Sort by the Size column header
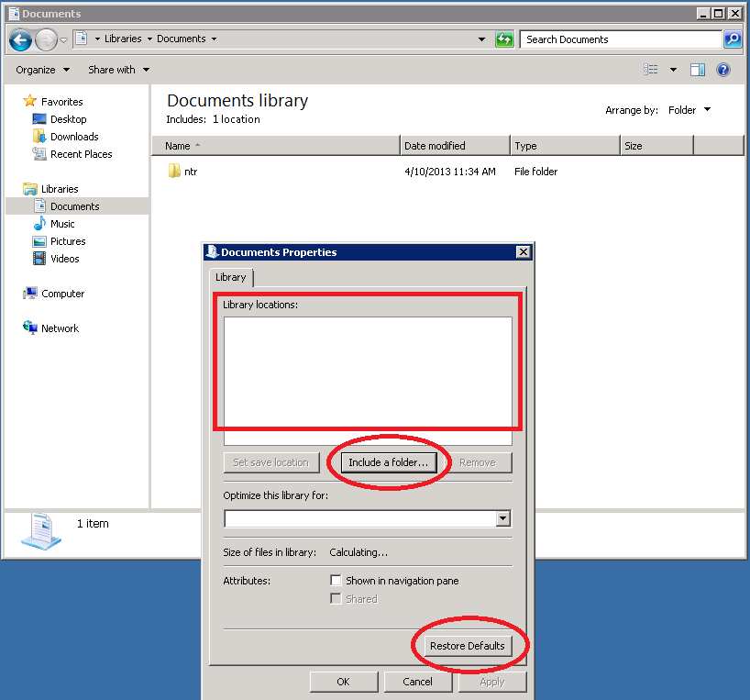 [656, 146]
